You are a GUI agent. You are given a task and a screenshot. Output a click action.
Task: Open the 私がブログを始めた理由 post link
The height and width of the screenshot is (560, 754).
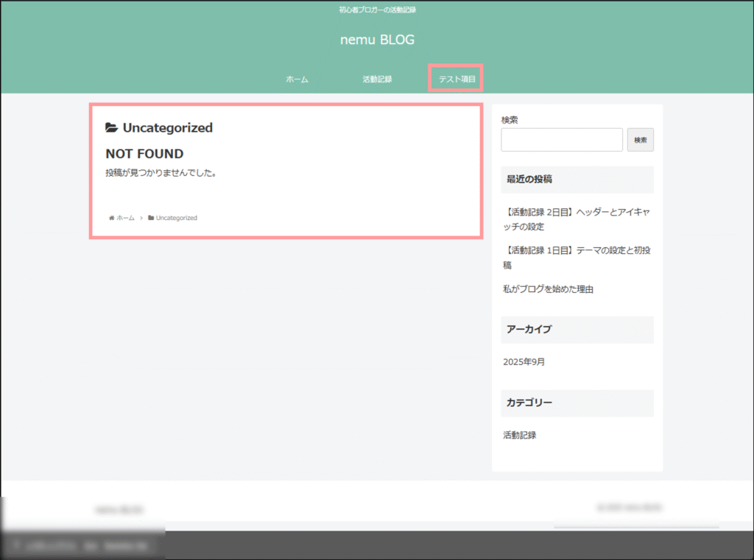tap(548, 289)
